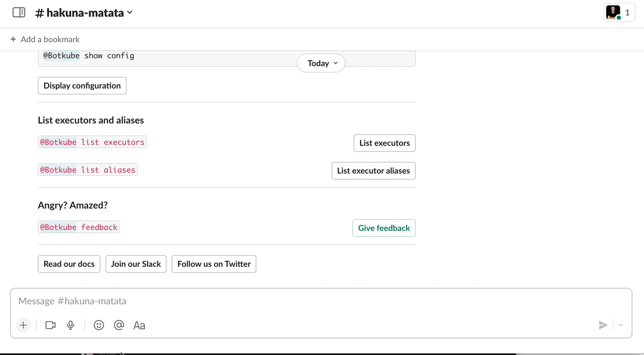644x355 pixels.
Task: Record an audio clip with microphone
Action: (71, 325)
